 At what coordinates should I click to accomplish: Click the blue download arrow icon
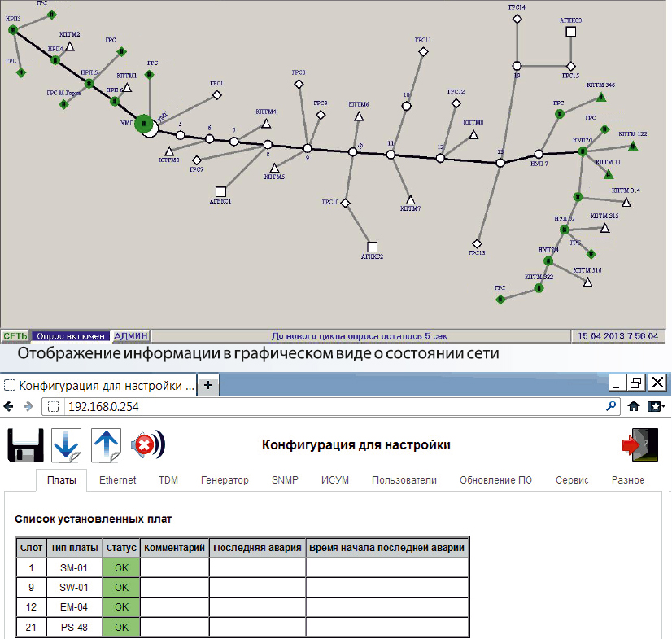pyautogui.click(x=66, y=445)
